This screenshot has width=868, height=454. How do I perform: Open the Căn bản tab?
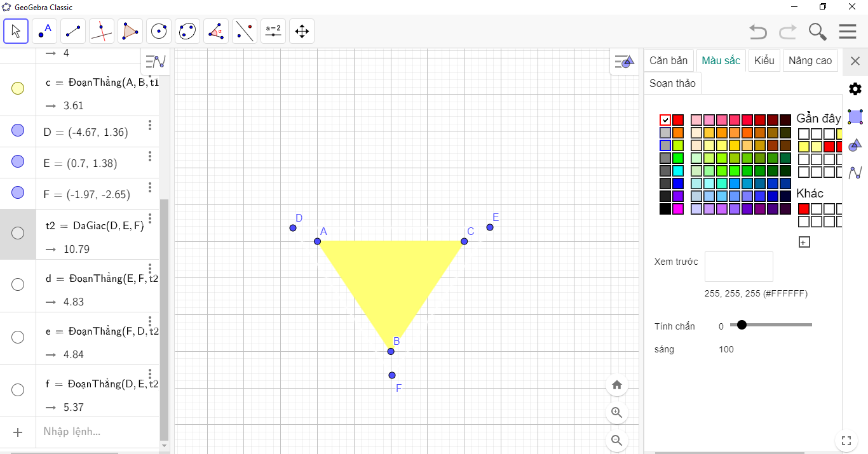click(668, 61)
